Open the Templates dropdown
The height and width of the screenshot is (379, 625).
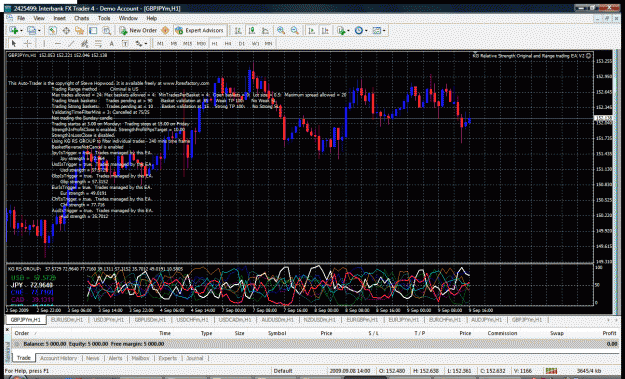tap(378, 31)
